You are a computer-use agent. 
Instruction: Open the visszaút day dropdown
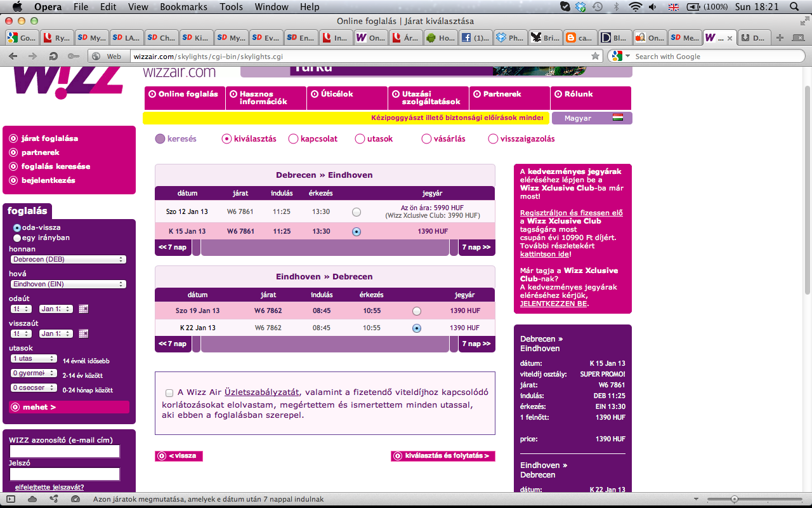click(21, 333)
